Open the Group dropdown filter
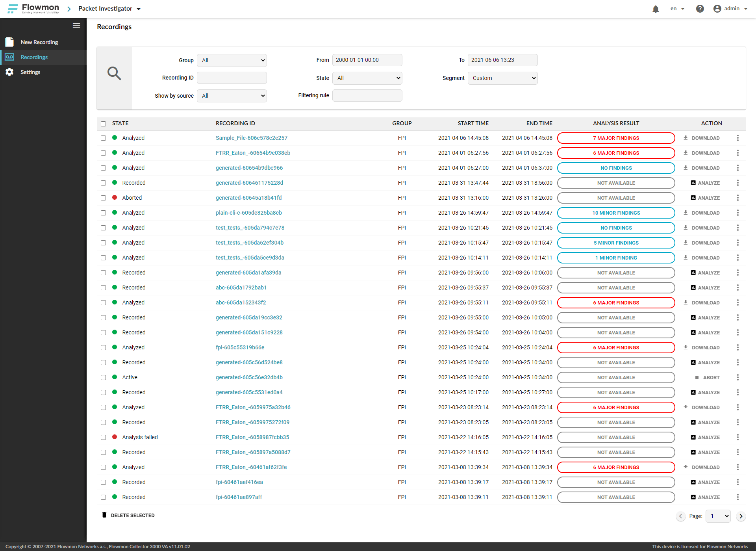 pos(232,60)
